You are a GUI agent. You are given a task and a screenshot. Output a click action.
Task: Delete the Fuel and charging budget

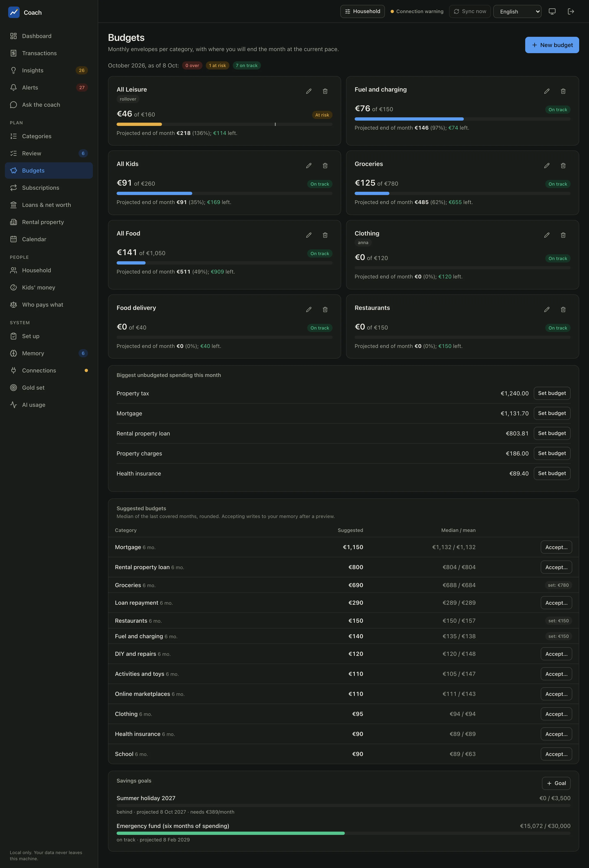pos(563,91)
